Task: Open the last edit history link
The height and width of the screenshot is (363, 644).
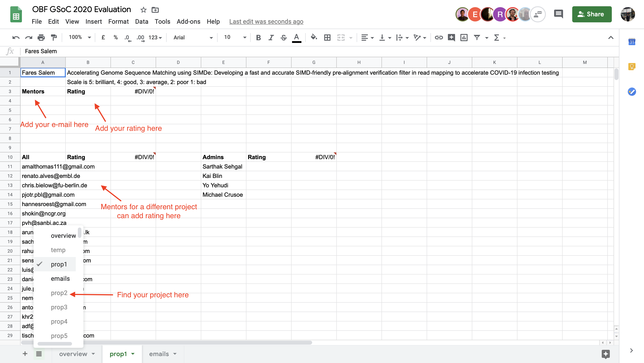Action: (x=266, y=21)
